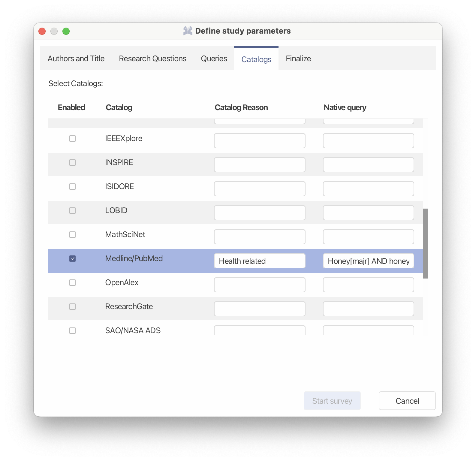Click the ResearchGate native query field
Screen dimensions: 476x461
[369, 309]
